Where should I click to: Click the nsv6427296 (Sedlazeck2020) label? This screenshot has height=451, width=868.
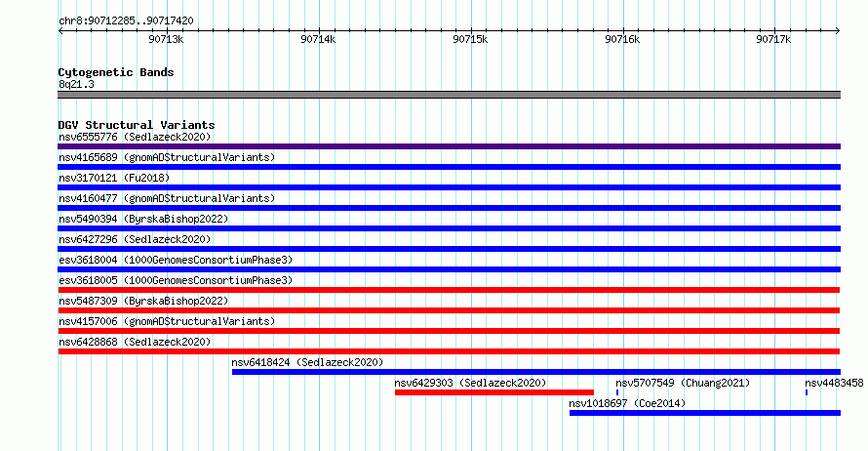135,239
